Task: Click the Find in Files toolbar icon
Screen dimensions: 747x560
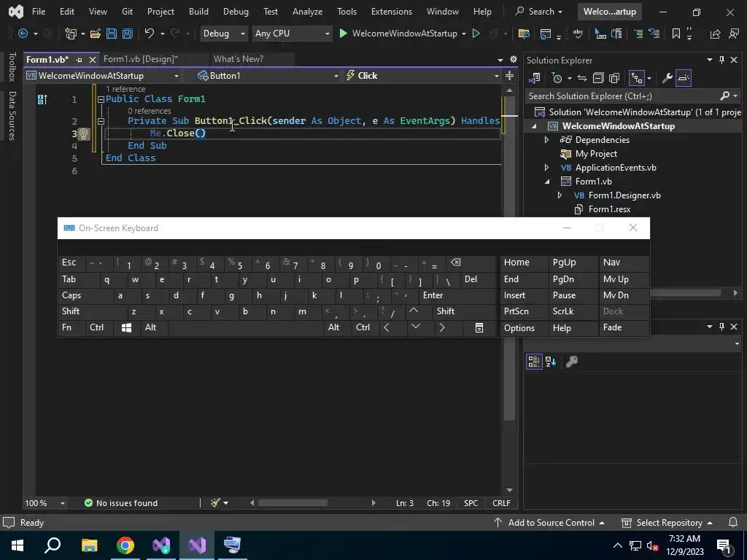Action: (524, 34)
